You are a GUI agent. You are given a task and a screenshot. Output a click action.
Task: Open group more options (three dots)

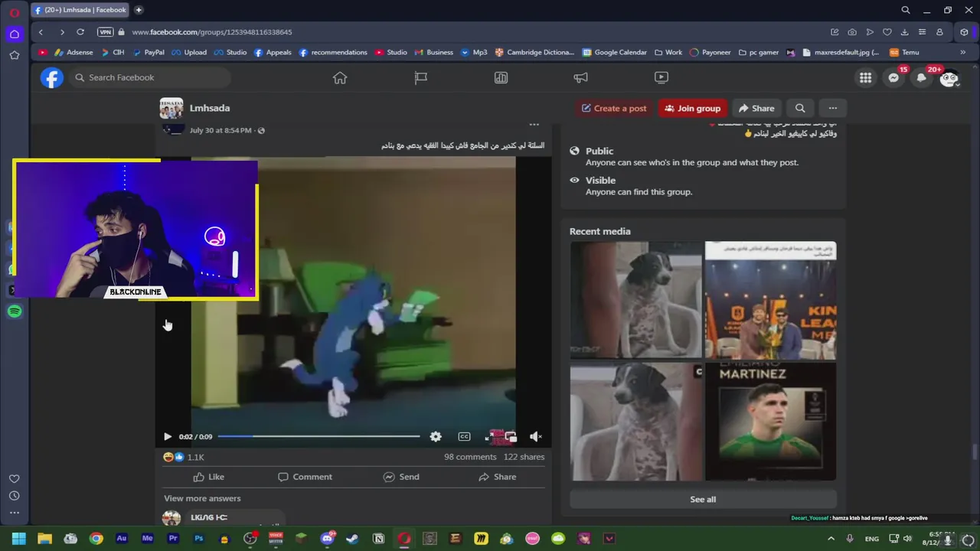click(833, 108)
